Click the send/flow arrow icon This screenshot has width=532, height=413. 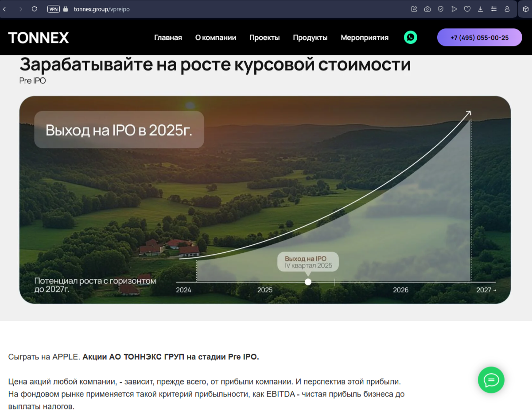(454, 9)
